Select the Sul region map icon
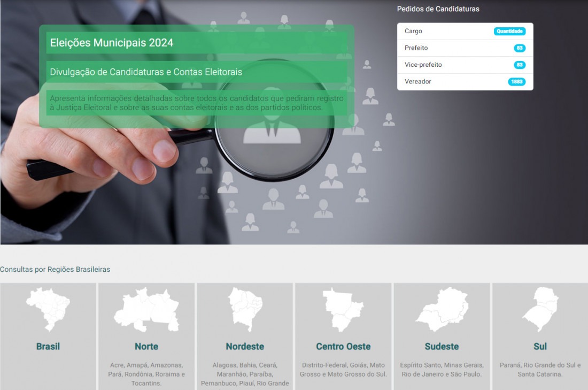Screen dimensions: 588x390 [x=540, y=309]
